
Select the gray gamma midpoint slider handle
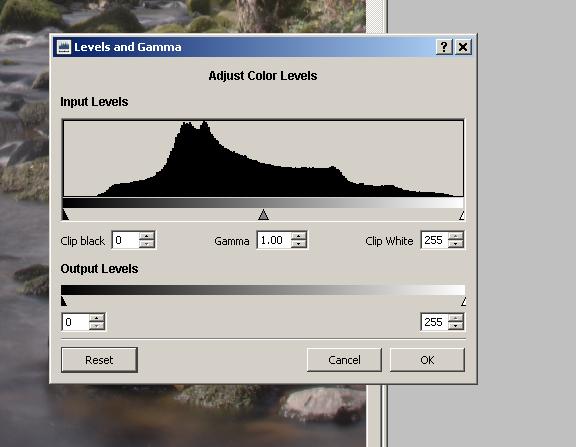263,215
